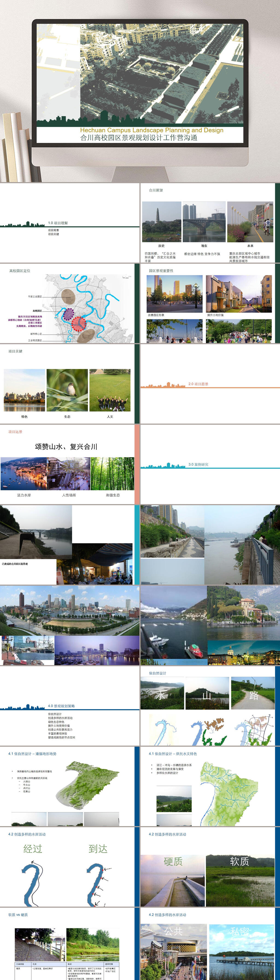The width and height of the screenshot is (280, 980).
Task: Open the green 3D terrain model image
Action: click(87, 785)
